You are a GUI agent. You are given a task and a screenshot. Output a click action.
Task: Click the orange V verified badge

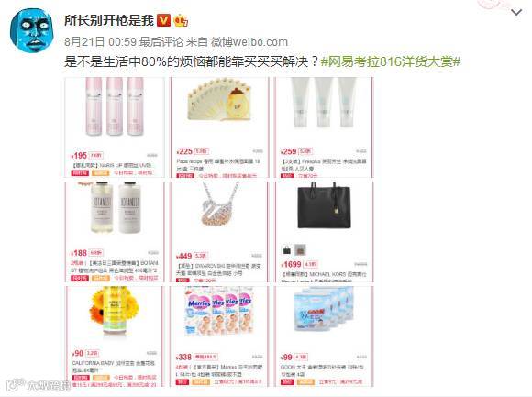[x=163, y=21]
